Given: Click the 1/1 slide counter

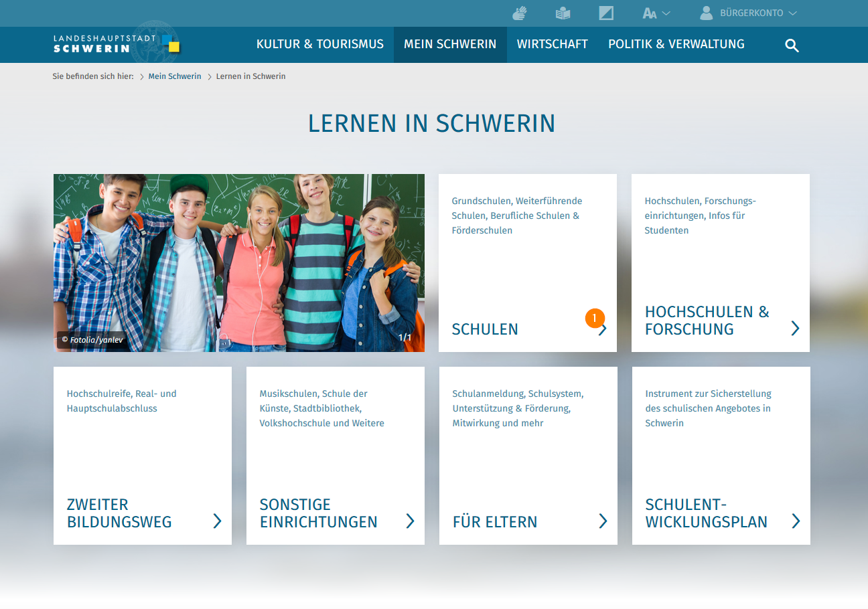Looking at the screenshot, I should point(405,337).
